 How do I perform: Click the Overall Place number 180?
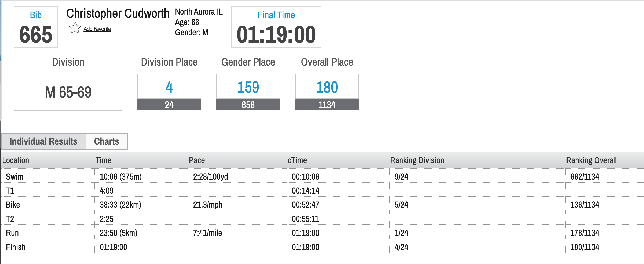pyautogui.click(x=327, y=87)
